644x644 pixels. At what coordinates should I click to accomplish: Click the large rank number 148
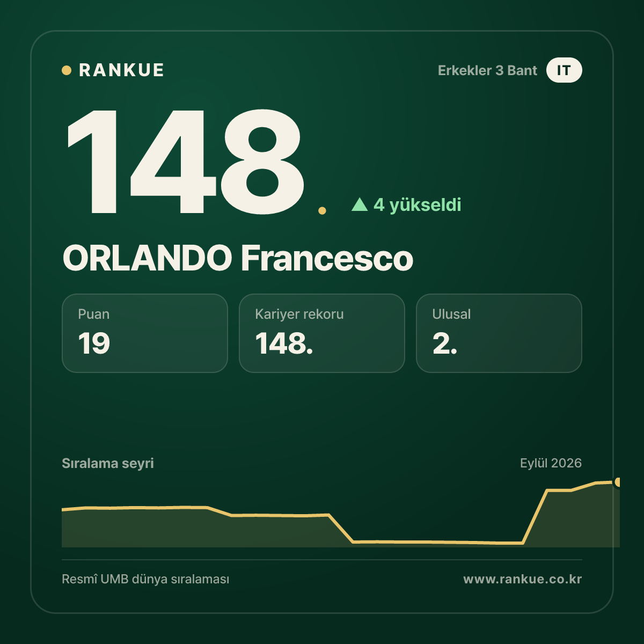coord(185,161)
